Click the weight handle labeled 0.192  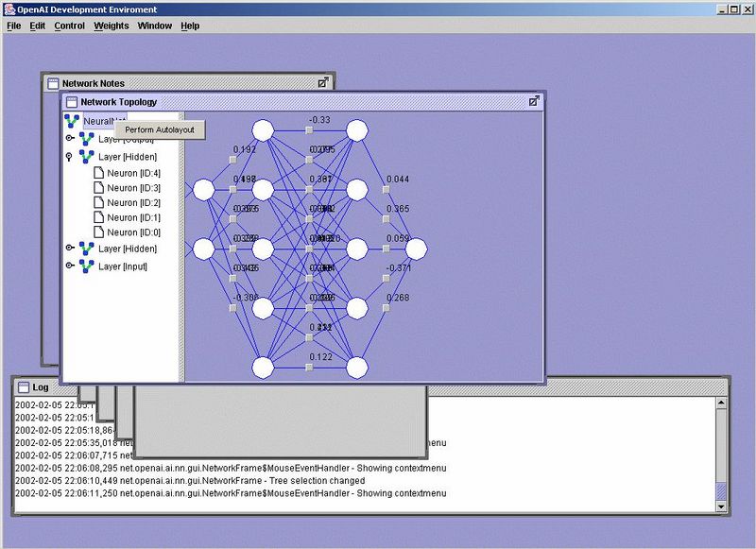tap(232, 160)
